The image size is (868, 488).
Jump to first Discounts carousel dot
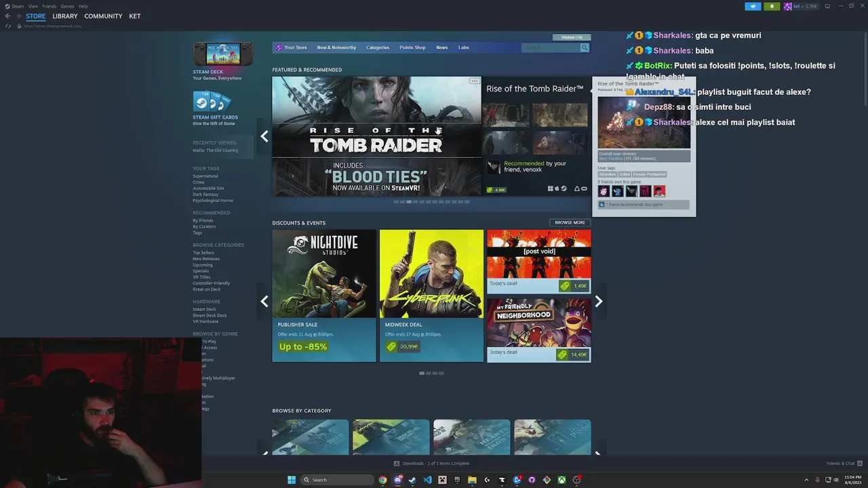point(422,373)
